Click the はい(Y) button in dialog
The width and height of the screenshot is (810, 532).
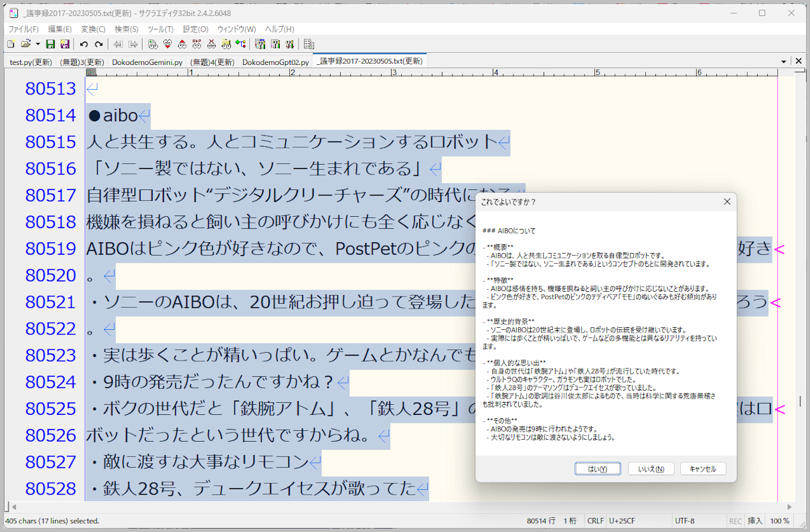point(597,469)
